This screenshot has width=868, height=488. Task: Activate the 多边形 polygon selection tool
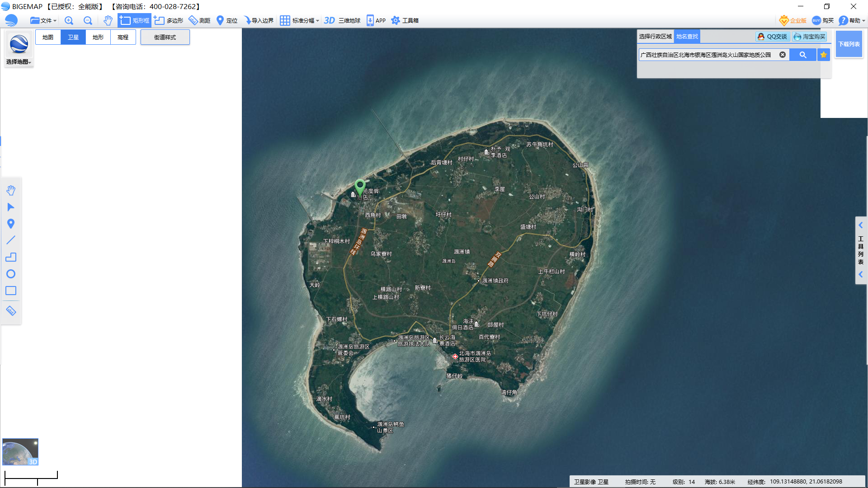click(x=169, y=20)
